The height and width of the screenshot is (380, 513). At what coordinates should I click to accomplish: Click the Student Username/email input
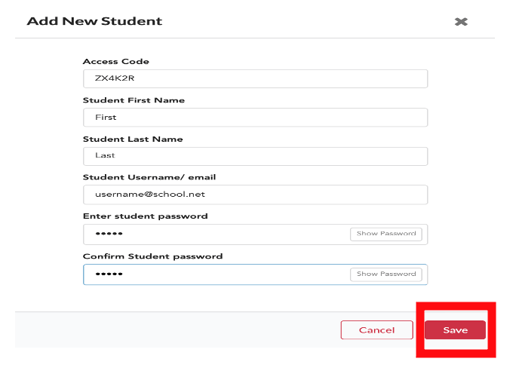(x=255, y=195)
